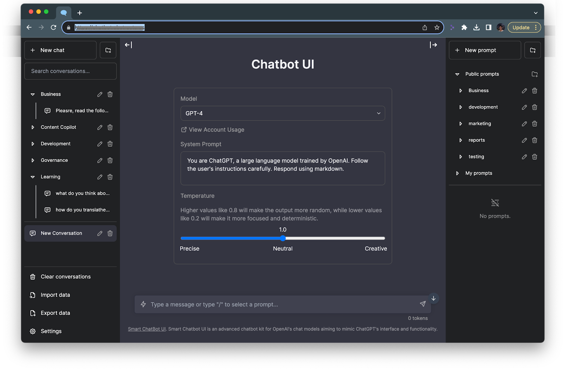
Task: Choose Import data in sidebar
Action: point(70,295)
